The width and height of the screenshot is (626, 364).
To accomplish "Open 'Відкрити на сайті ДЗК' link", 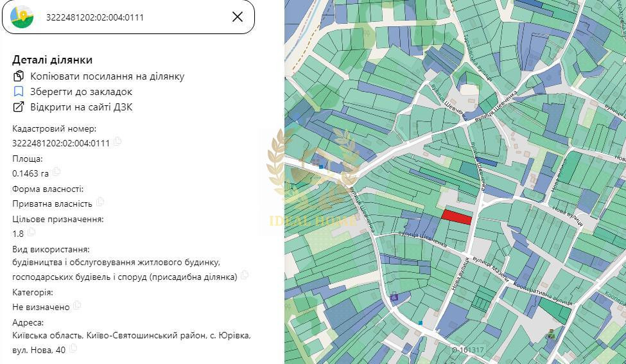I will pyautogui.click(x=81, y=107).
